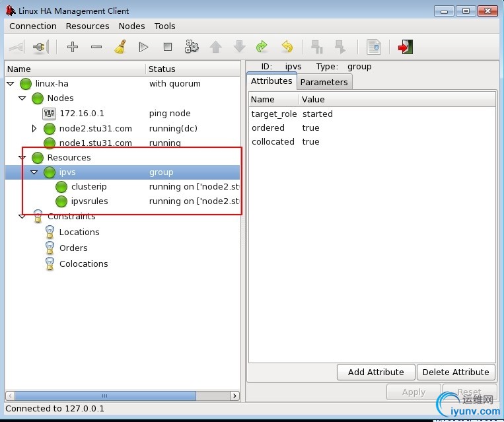Click the 'started' attribute value
Viewport: 504px width, 422px height.
[x=317, y=114]
